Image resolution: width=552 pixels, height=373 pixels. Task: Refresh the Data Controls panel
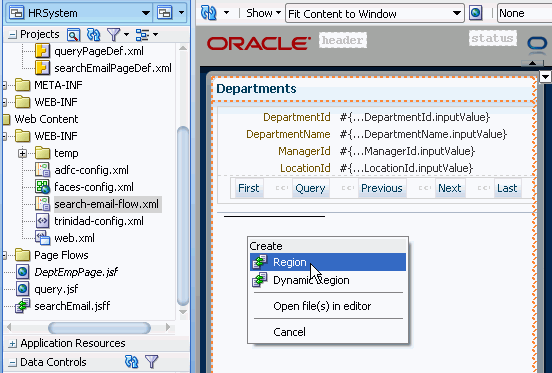(132, 362)
